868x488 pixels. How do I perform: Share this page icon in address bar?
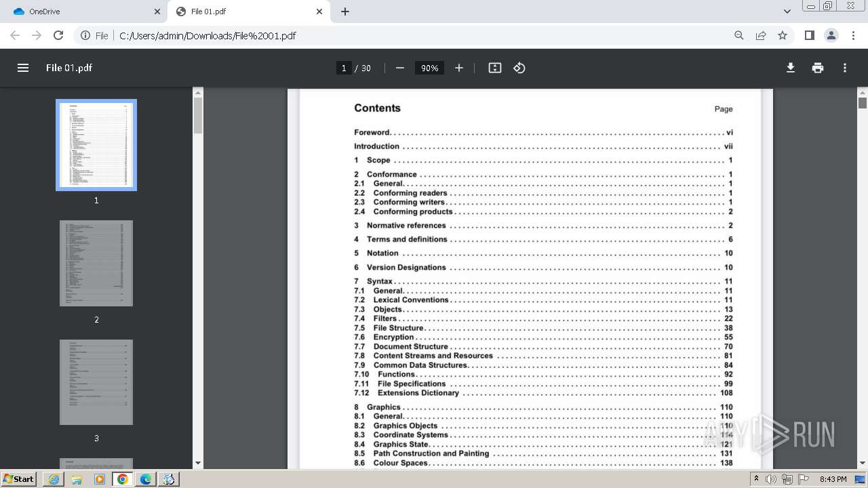[761, 35]
